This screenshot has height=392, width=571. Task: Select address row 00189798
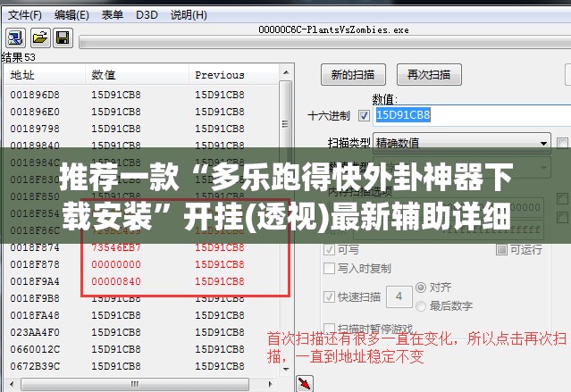pyautogui.click(x=141, y=129)
